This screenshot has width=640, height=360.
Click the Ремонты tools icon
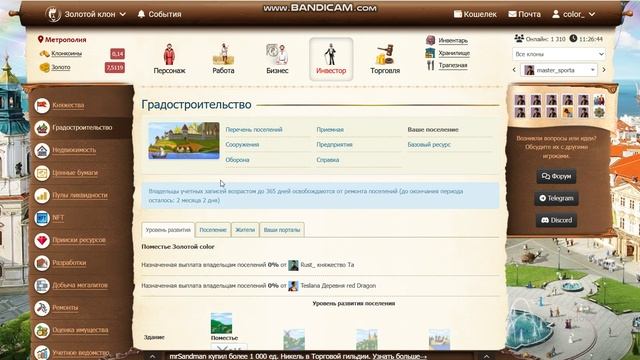pyautogui.click(x=42, y=308)
